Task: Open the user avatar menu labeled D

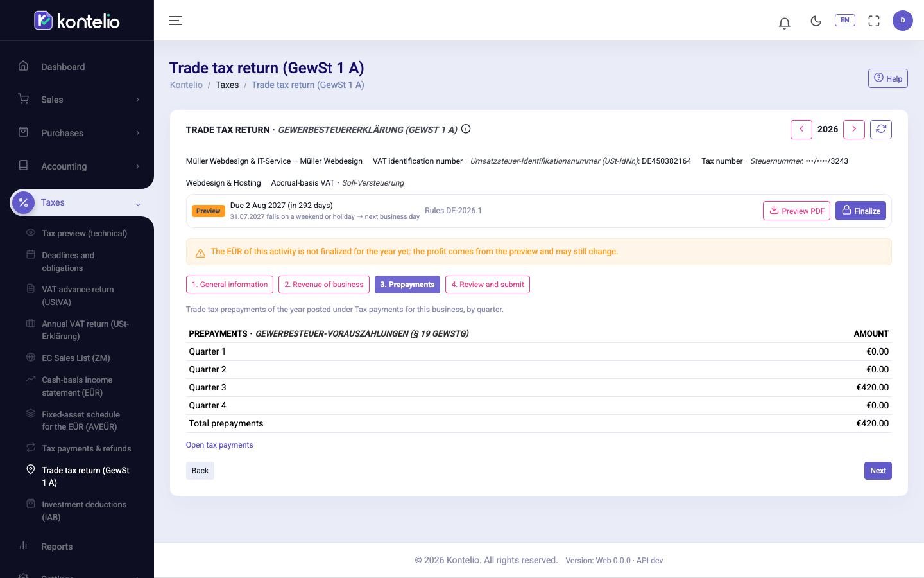Action: point(902,21)
